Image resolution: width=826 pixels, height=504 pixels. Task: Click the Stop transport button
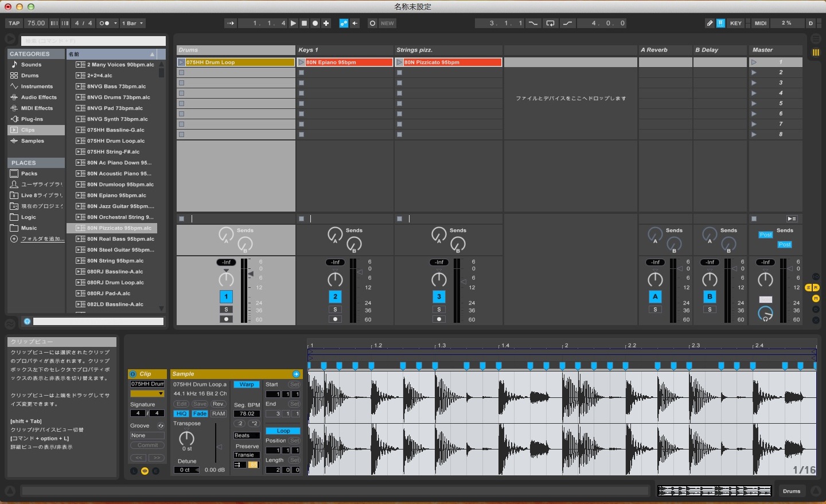305,24
